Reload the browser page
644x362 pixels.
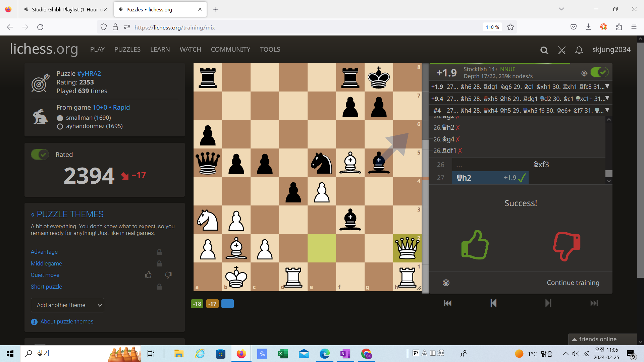pyautogui.click(x=40, y=27)
